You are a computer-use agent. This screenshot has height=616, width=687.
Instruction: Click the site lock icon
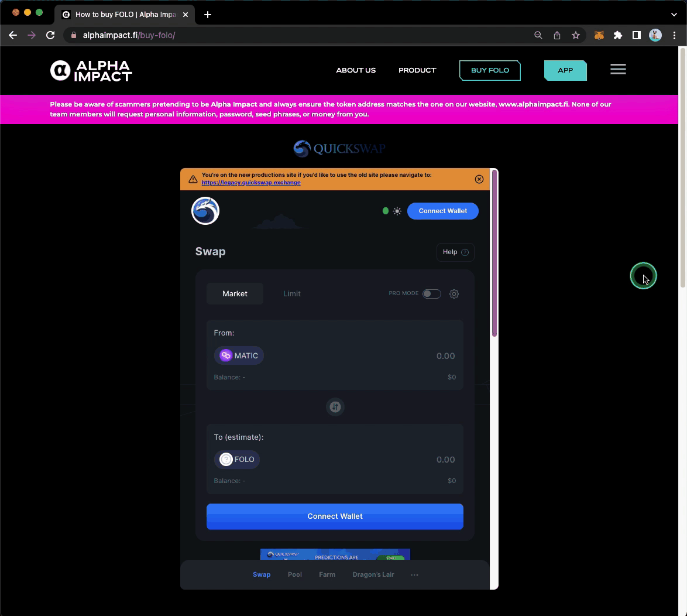click(x=74, y=35)
